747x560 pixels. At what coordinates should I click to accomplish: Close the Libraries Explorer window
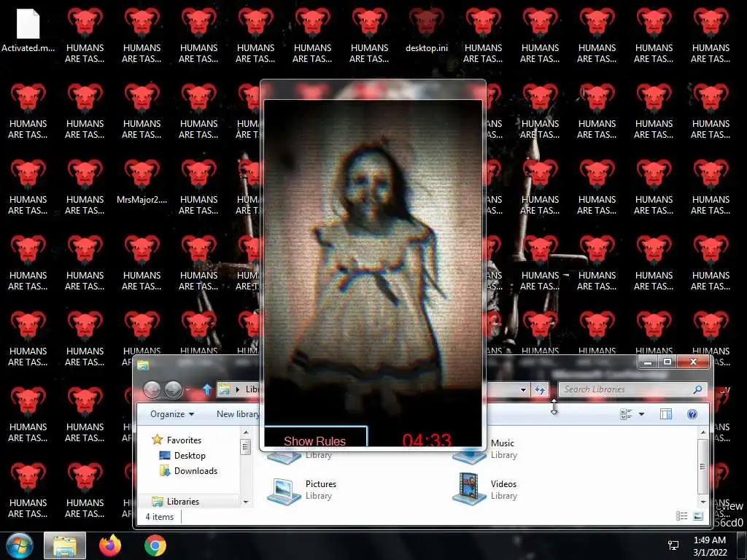click(x=694, y=362)
